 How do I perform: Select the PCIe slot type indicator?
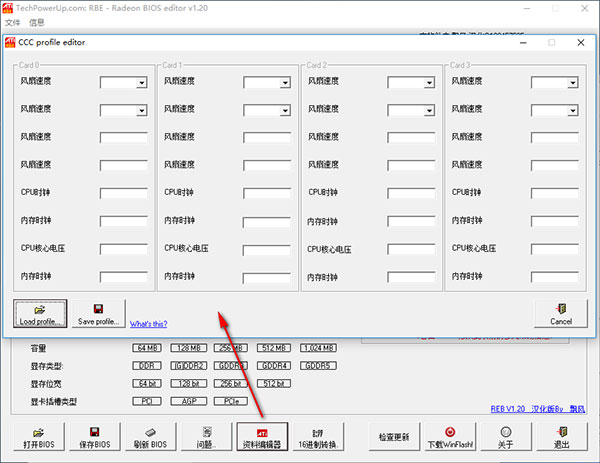[x=231, y=401]
